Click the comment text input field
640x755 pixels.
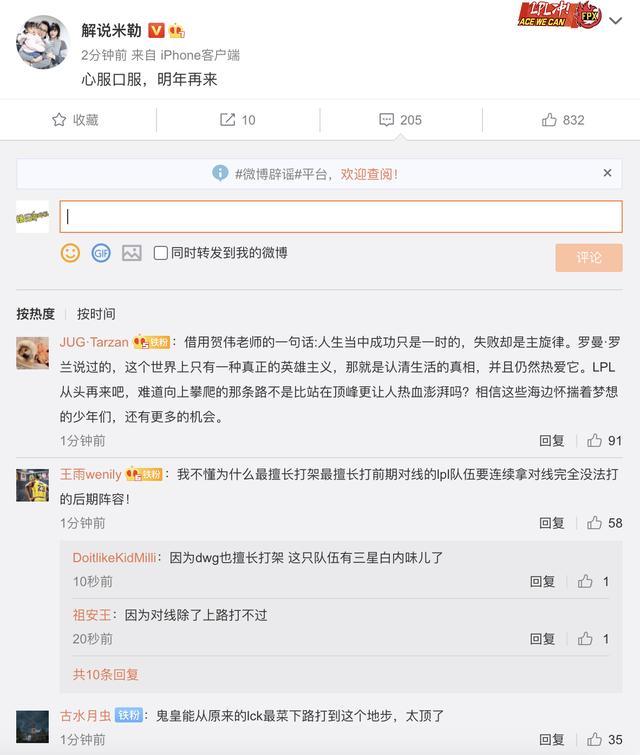coord(340,217)
